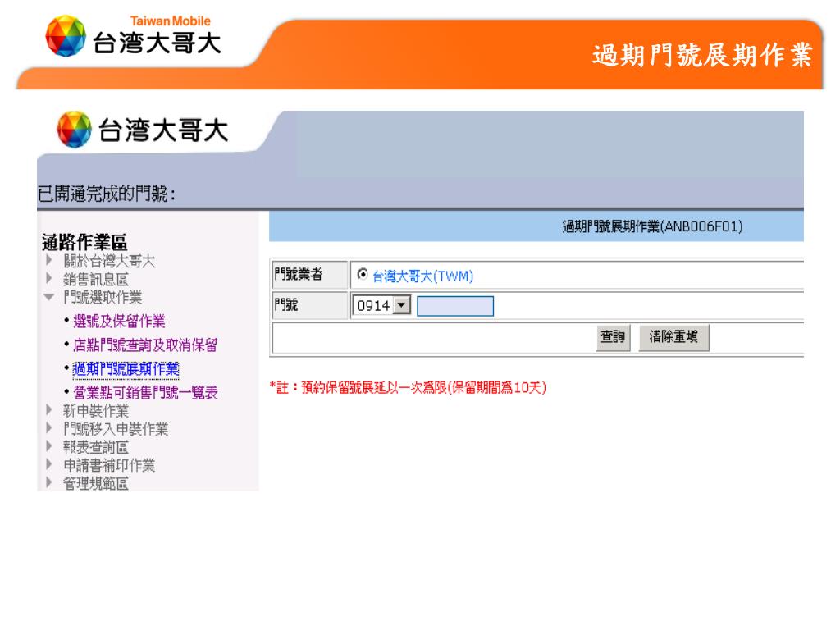Click the 已開通完成的門號 label
This screenshot has height=630, width=840.
click(107, 194)
